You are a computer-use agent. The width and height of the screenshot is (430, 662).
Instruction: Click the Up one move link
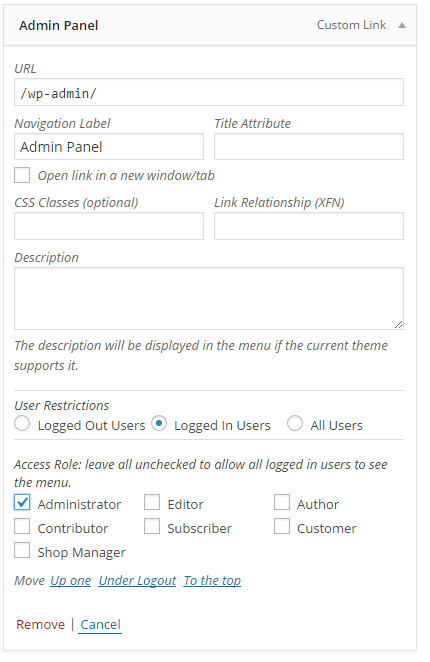pyautogui.click(x=71, y=581)
